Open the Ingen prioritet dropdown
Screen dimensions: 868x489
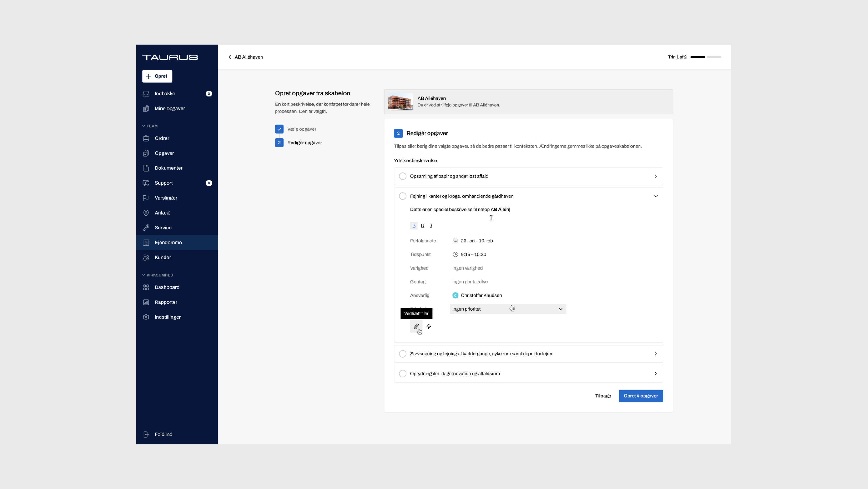[507, 309]
